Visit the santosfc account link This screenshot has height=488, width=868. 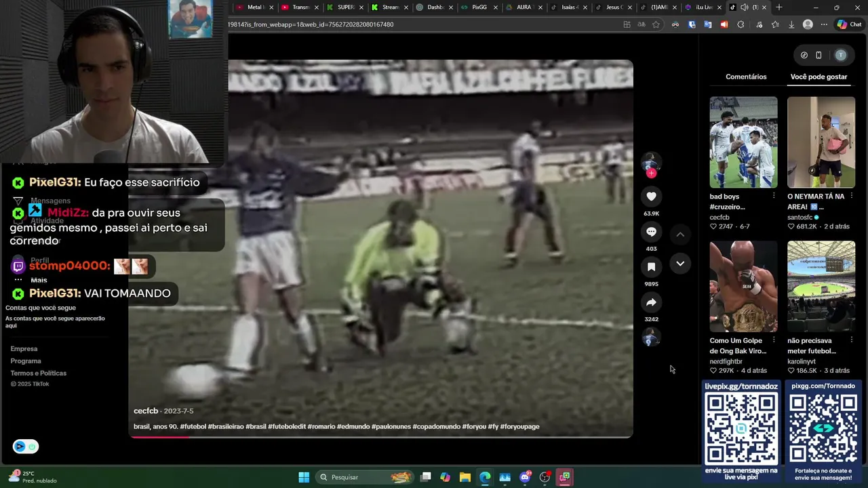pos(800,218)
